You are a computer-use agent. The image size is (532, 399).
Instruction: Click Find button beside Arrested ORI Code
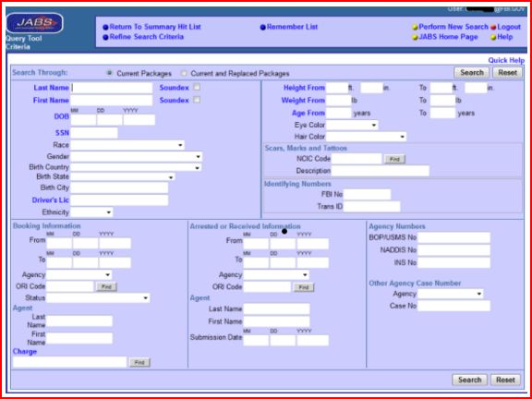click(x=304, y=287)
